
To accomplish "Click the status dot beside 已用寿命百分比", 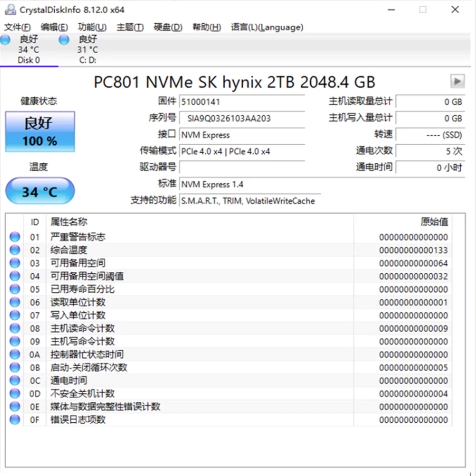I will (14, 289).
